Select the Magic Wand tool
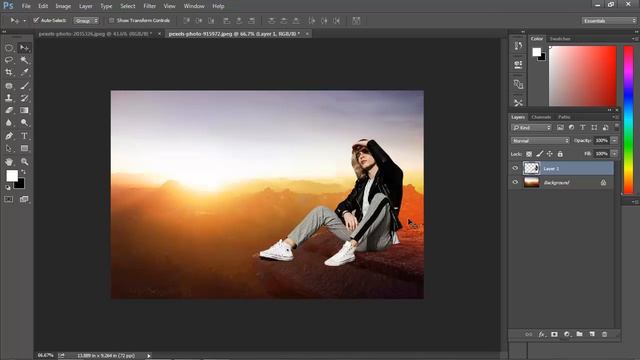This screenshot has width=640, height=360. [24, 60]
